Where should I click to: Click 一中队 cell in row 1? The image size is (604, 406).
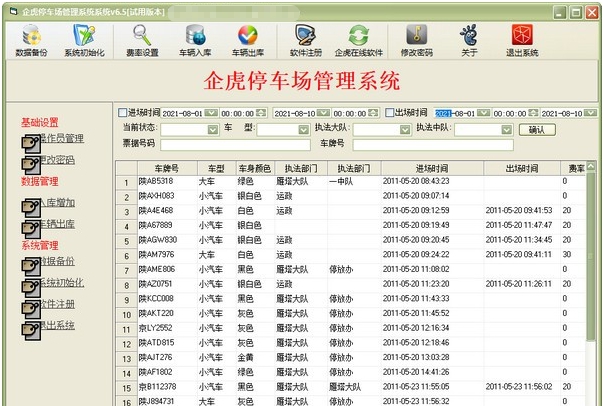pyautogui.click(x=354, y=181)
